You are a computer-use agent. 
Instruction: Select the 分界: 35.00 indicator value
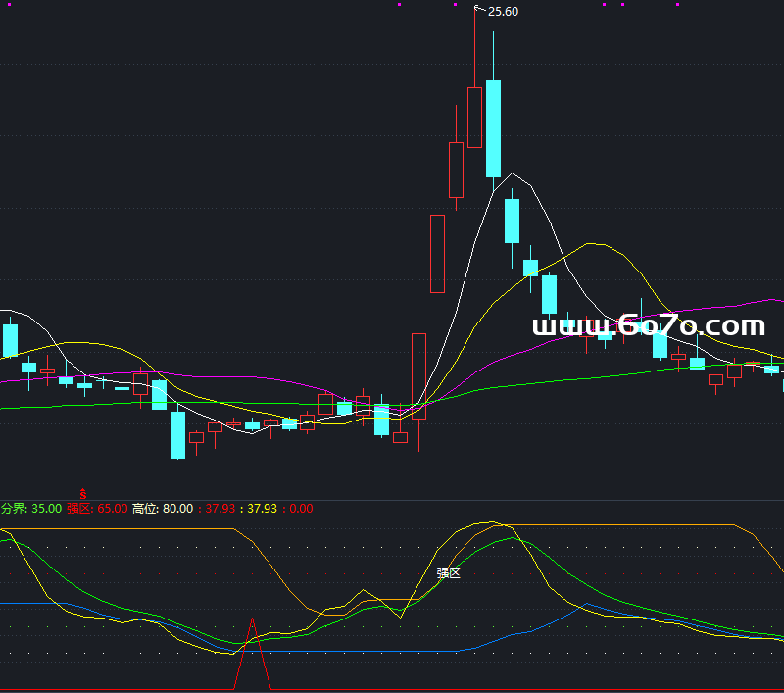coord(31,509)
